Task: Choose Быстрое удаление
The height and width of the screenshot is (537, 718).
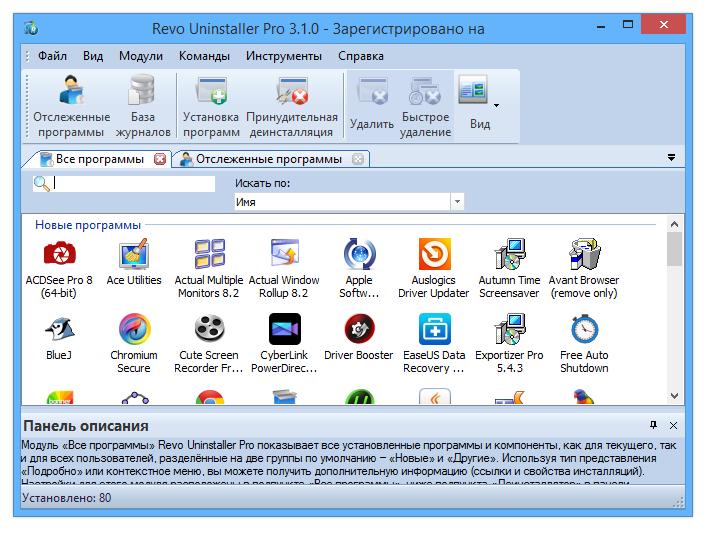Action: pos(425,106)
